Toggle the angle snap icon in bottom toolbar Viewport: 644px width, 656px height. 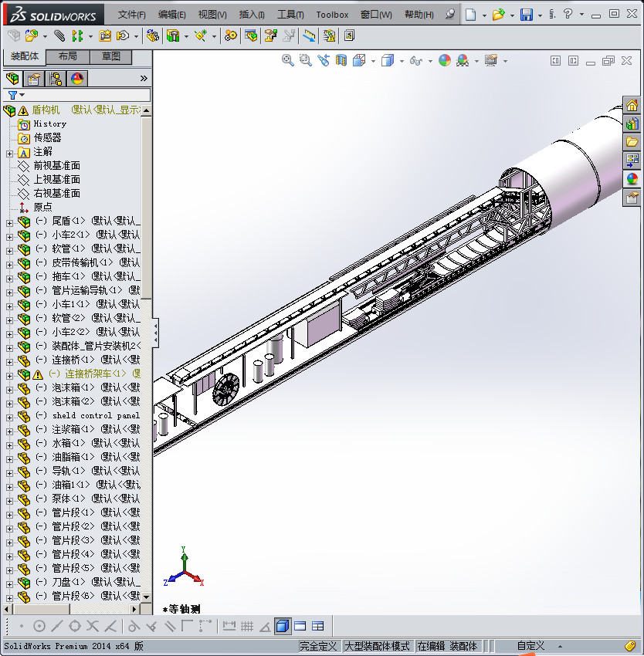265,627
